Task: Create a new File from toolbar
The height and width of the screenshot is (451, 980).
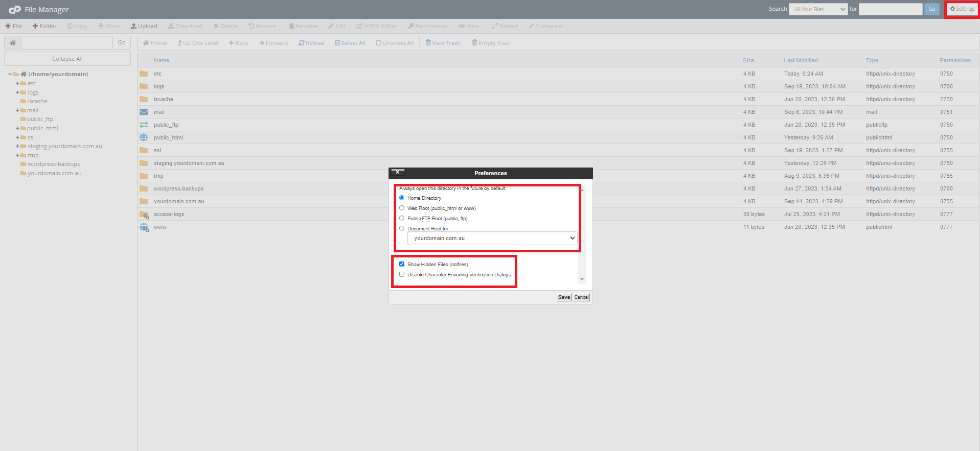Action: (14, 26)
